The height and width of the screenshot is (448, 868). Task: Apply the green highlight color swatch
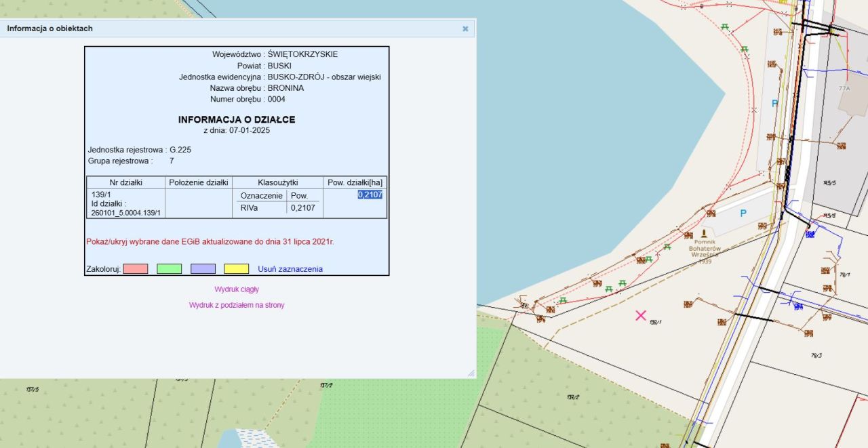(169, 269)
